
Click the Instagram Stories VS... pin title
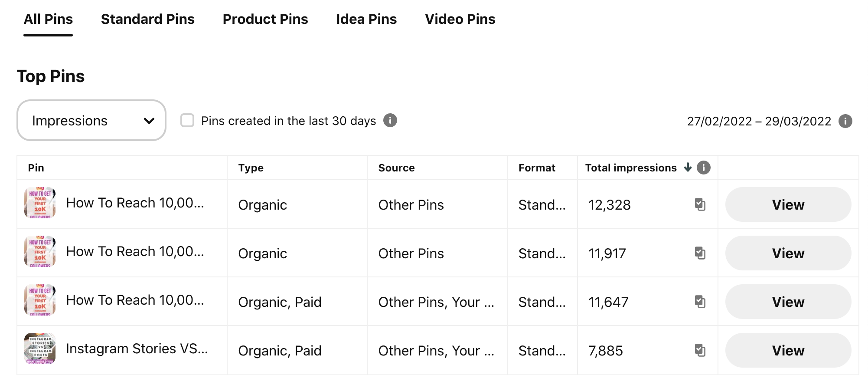click(137, 349)
